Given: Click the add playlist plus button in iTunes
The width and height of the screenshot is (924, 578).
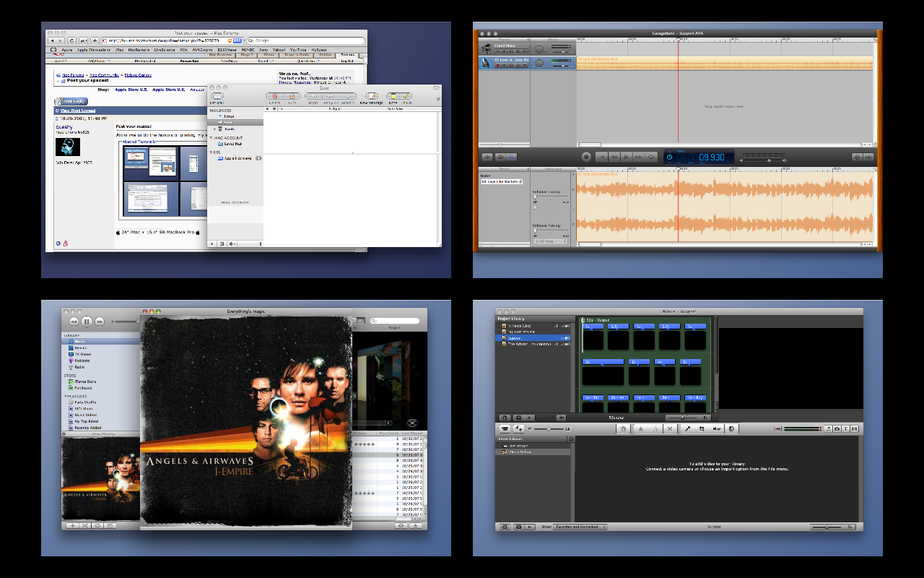Looking at the screenshot, I should pyautogui.click(x=72, y=525).
